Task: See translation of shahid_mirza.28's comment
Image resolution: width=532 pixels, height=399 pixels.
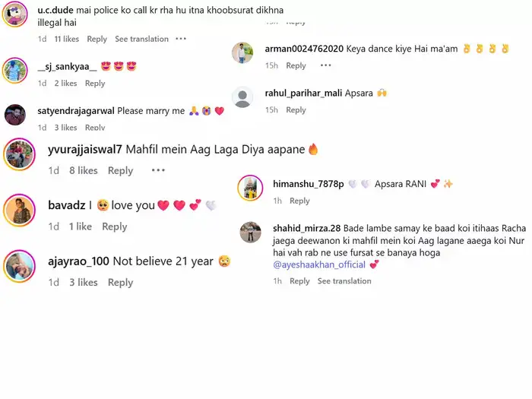Action: [344, 281]
